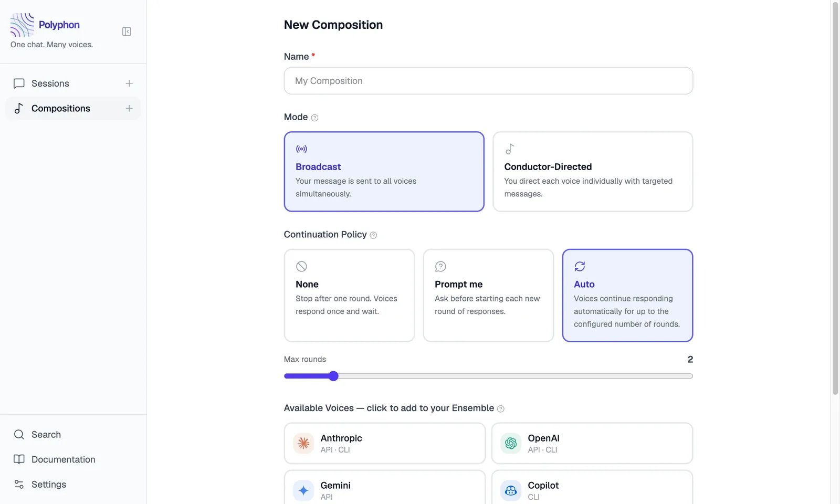Image resolution: width=840 pixels, height=504 pixels.
Task: Choose Conductor-Directed mode
Action: tap(592, 172)
